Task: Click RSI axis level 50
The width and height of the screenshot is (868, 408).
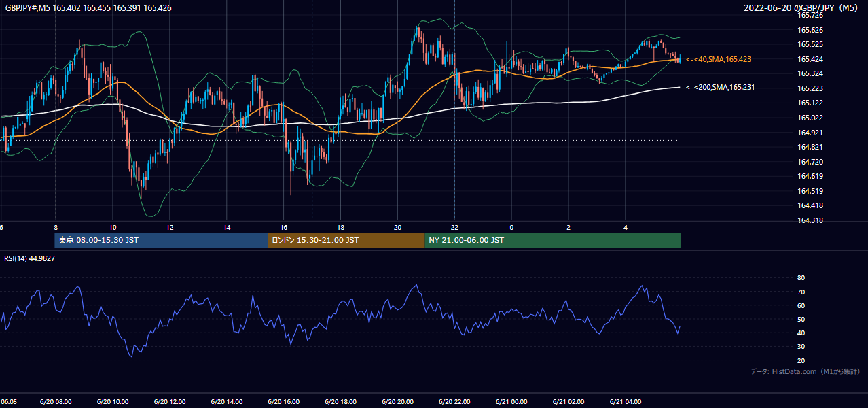Action: [801, 319]
